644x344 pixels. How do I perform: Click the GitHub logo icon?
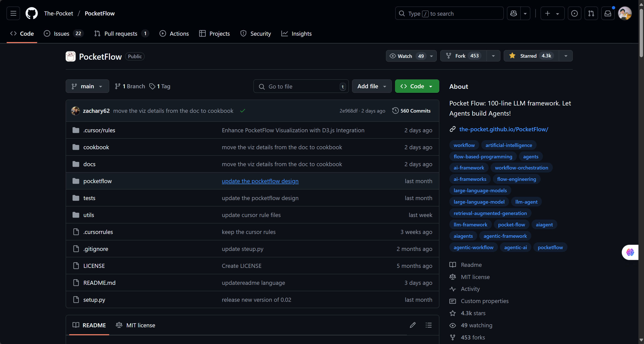pos(32,13)
